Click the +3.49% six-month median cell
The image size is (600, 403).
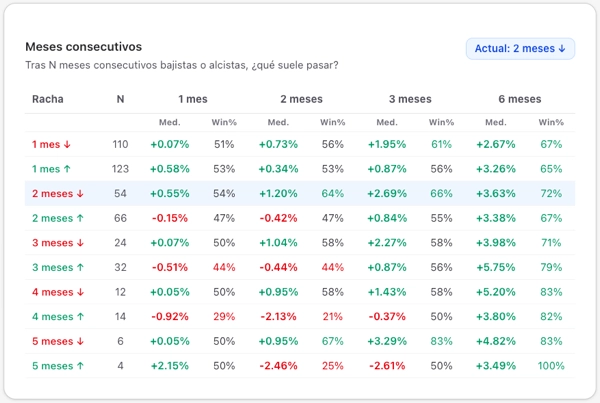(x=496, y=366)
